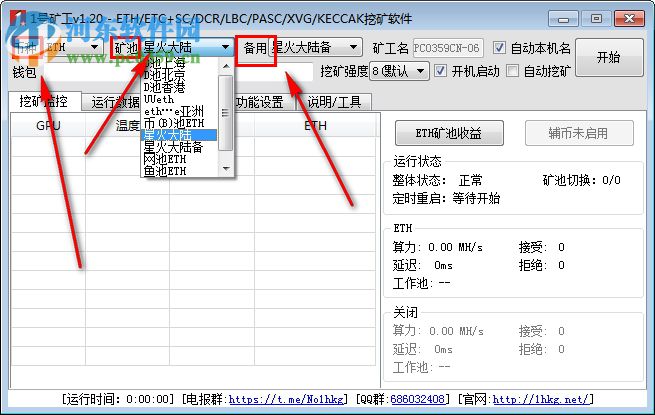
Task: Open the Telegram group link t.me/No1hkg
Action: [x=287, y=399]
